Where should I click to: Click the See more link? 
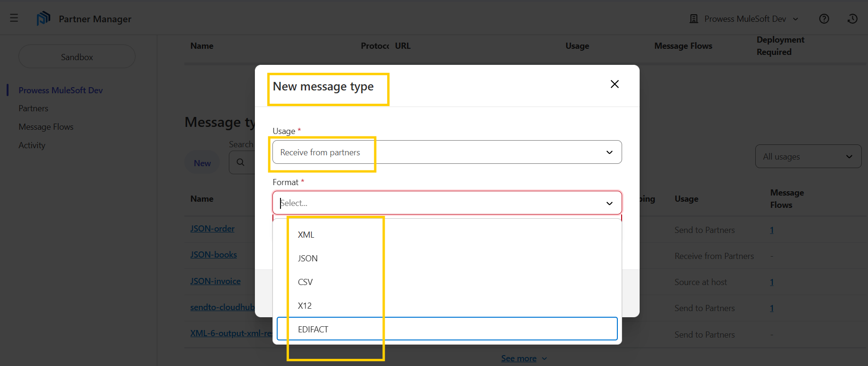519,358
